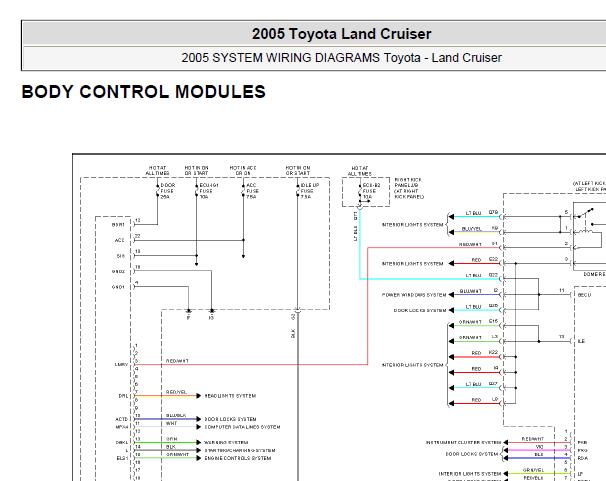Click the GND1 terminal label
The width and height of the screenshot is (606, 481).
point(118,287)
